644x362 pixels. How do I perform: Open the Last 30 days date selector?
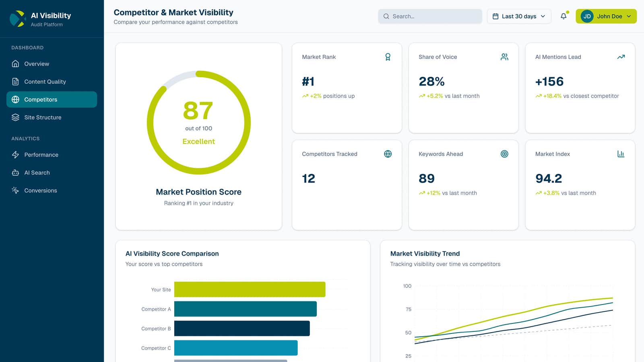[519, 16]
